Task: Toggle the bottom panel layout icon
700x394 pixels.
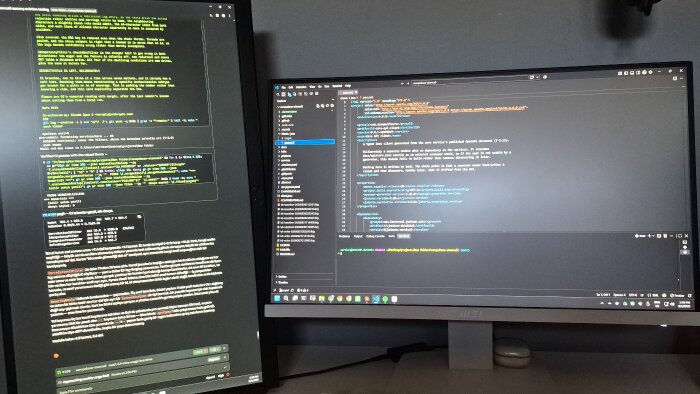Action: [x=632, y=73]
